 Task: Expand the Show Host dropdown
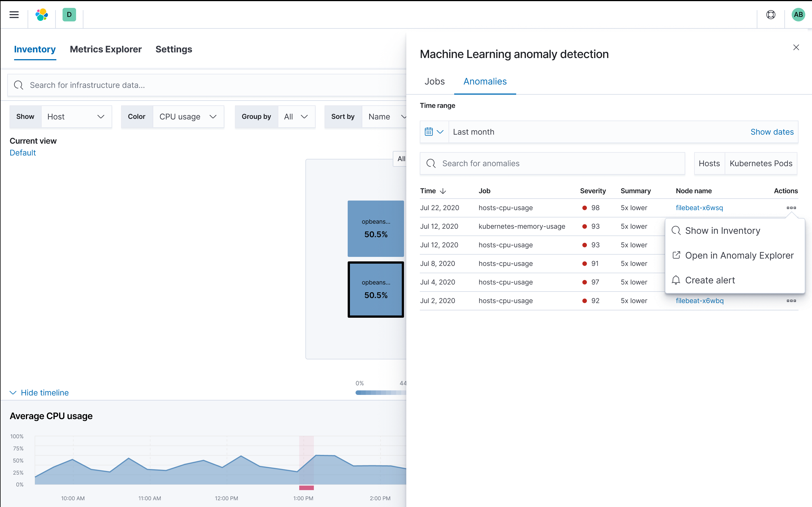(x=76, y=117)
